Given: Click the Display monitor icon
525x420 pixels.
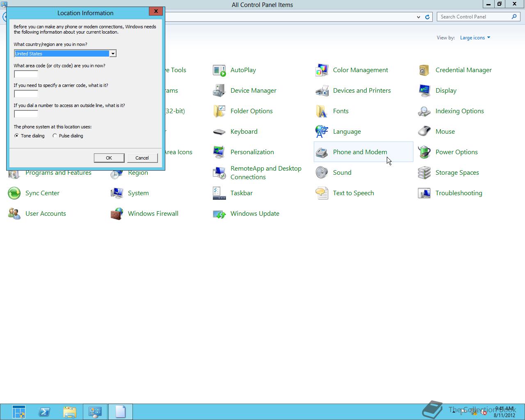Looking at the screenshot, I should (x=425, y=91).
